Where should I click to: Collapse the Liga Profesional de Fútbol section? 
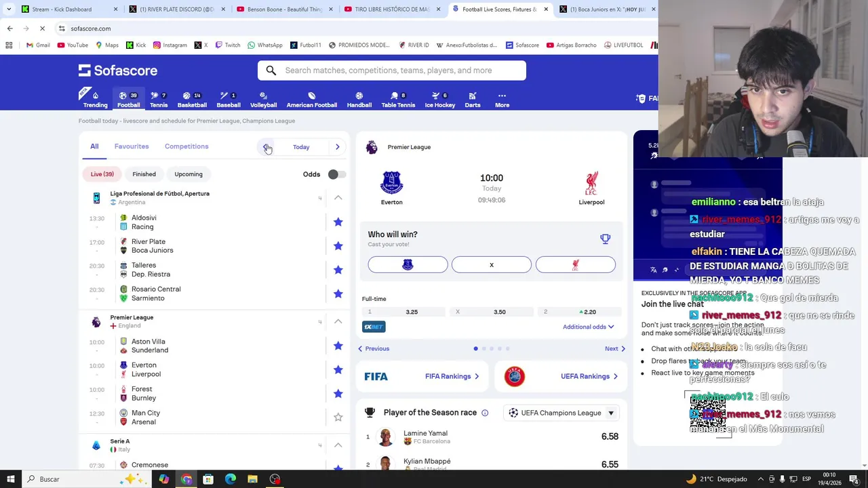tap(338, 198)
